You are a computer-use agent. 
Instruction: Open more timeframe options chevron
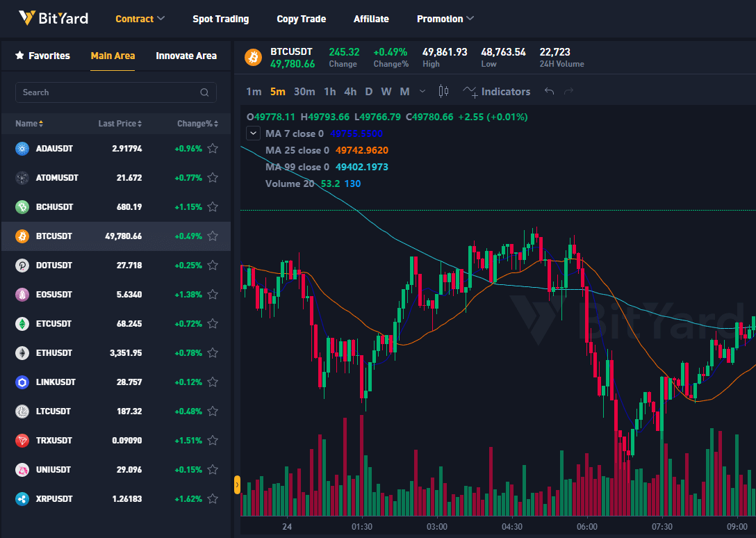tap(422, 91)
